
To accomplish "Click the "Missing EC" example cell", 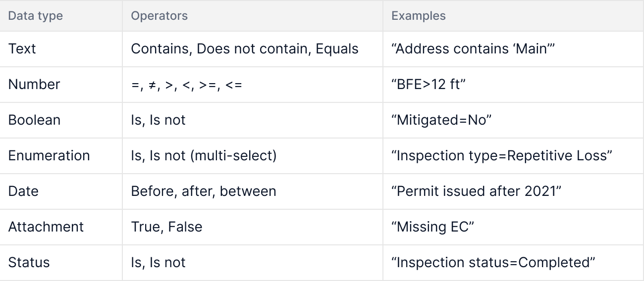I will pyautogui.click(x=433, y=227).
